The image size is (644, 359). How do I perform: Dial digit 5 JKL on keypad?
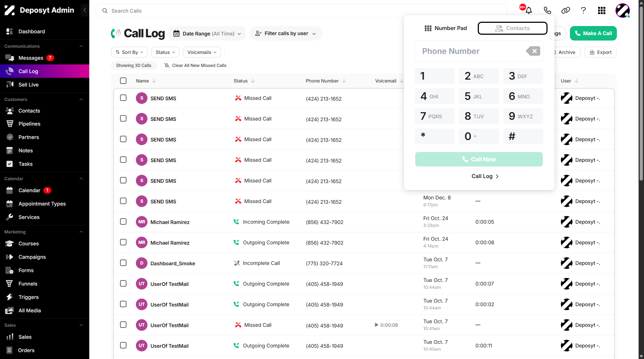coord(479,96)
